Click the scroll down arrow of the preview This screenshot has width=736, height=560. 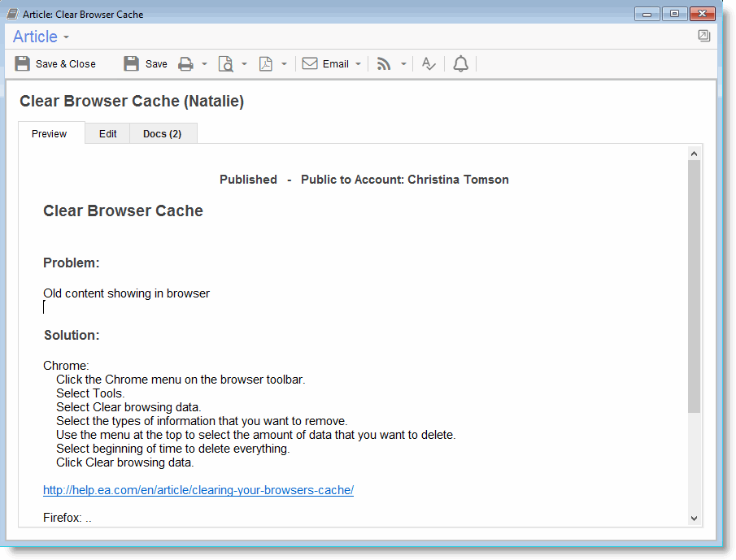pos(694,518)
